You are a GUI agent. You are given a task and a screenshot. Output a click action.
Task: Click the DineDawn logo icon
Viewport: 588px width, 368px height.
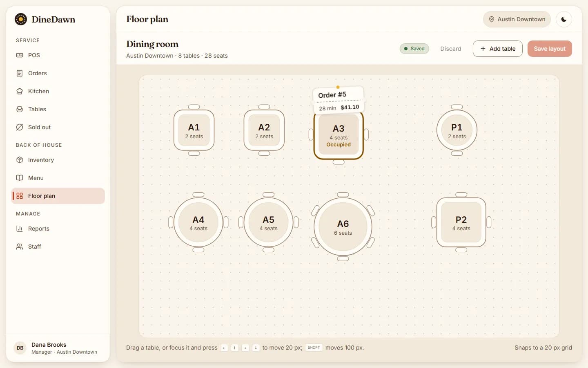(21, 19)
